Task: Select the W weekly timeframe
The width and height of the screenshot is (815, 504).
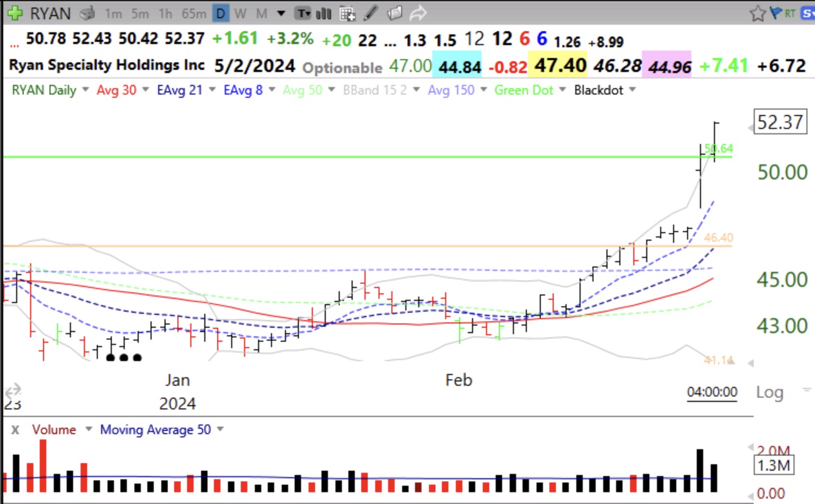Action: pos(240,13)
